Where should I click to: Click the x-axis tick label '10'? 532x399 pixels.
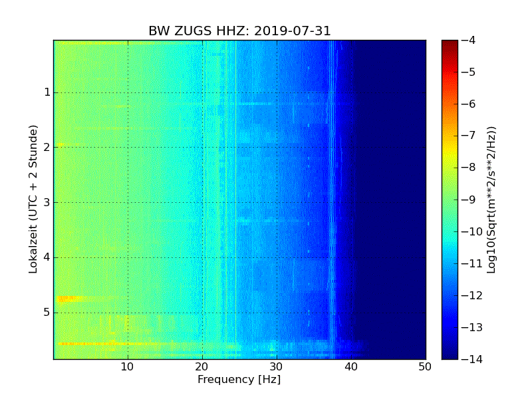tap(128, 367)
